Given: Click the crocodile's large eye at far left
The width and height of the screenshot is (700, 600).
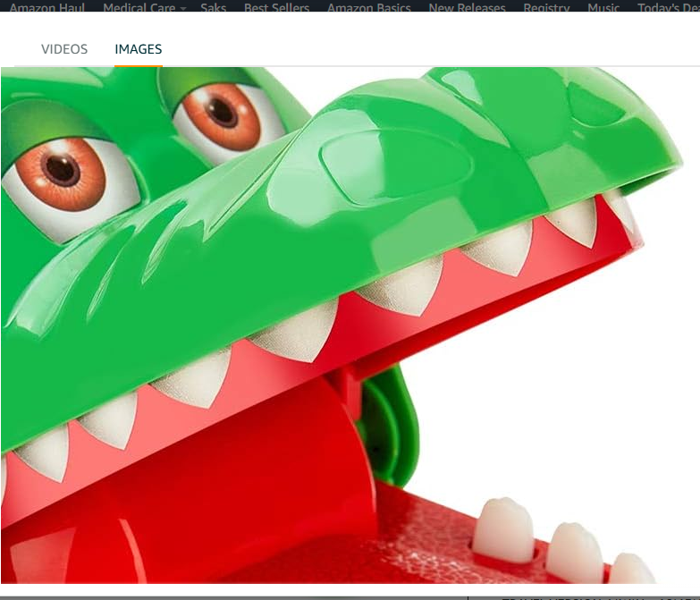Looking at the screenshot, I should 63,170.
